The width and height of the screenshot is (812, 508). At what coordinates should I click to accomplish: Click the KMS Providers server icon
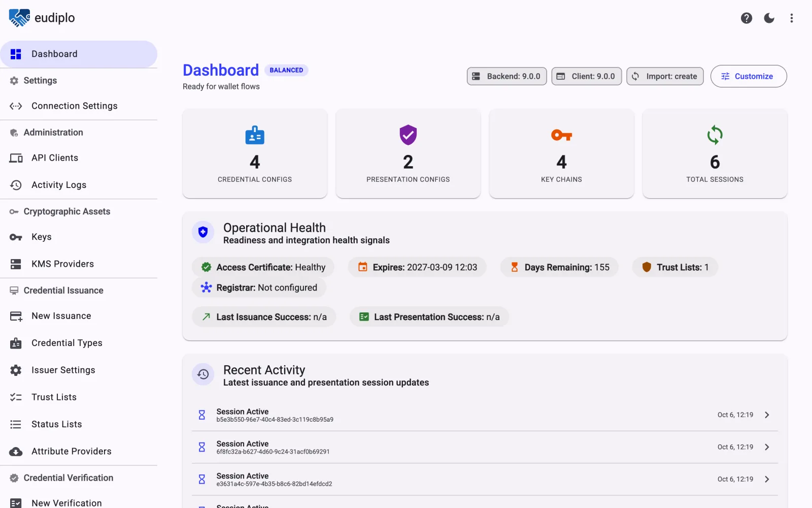point(16,264)
